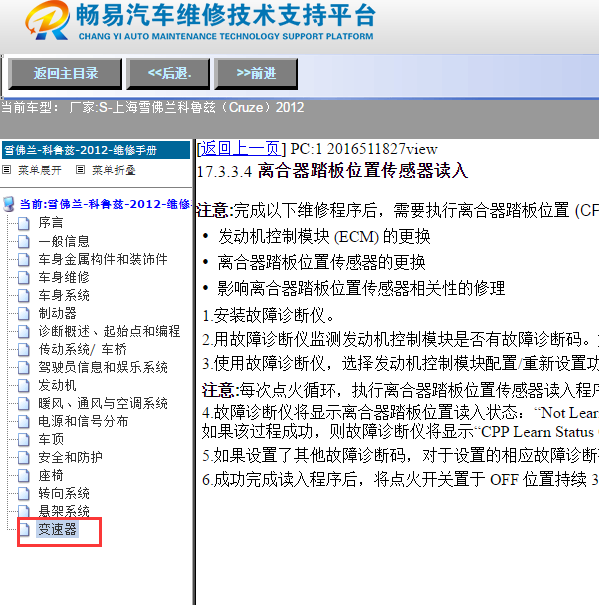Click the bullet 影响离合器踏板位置传感器相关性的修理
599x605 pixels.
pyautogui.click(x=361, y=288)
